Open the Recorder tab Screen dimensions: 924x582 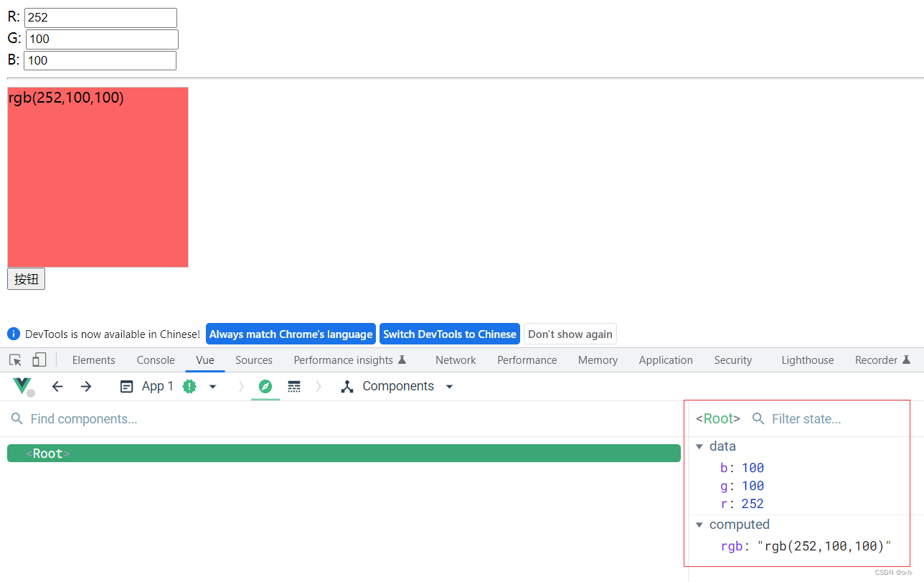(x=882, y=360)
